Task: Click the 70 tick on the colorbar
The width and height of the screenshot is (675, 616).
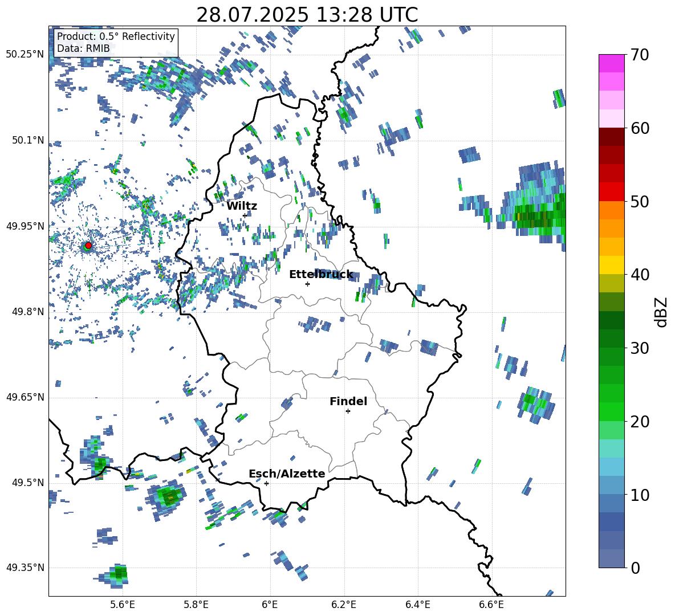Action: click(x=640, y=55)
